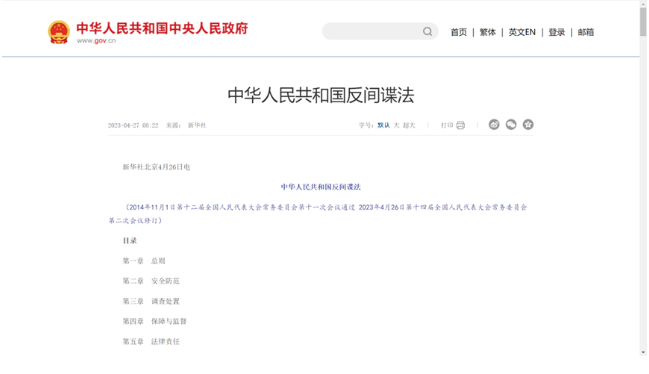Click the dateline 新华社北京4月26日电
Image resolution: width=649 pixels, height=374 pixels.
(x=156, y=167)
